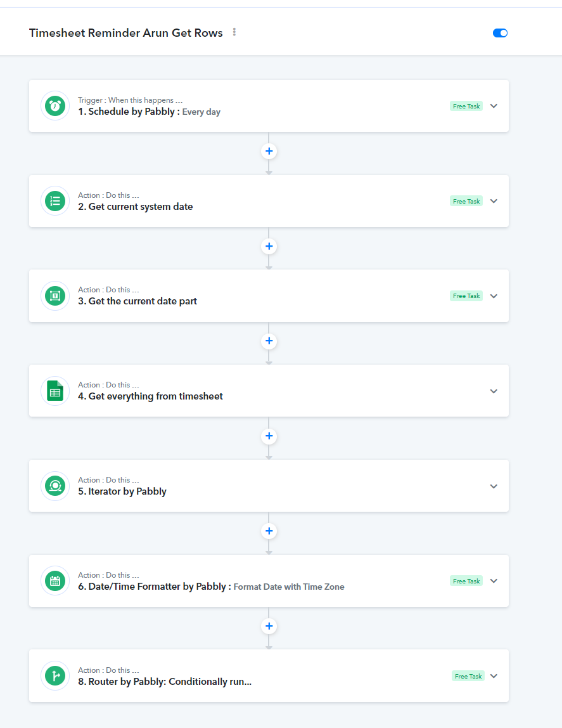Add a step below Get the current date part

coord(269,341)
